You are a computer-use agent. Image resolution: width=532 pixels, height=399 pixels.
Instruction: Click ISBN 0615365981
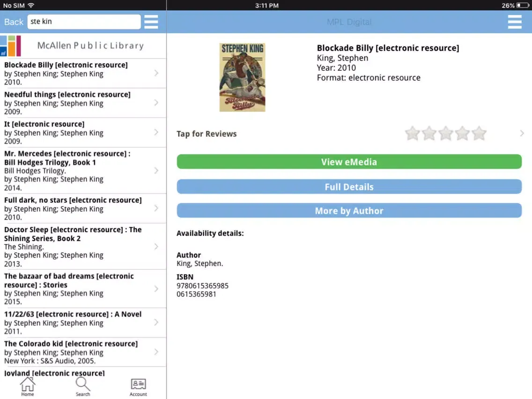point(196,294)
